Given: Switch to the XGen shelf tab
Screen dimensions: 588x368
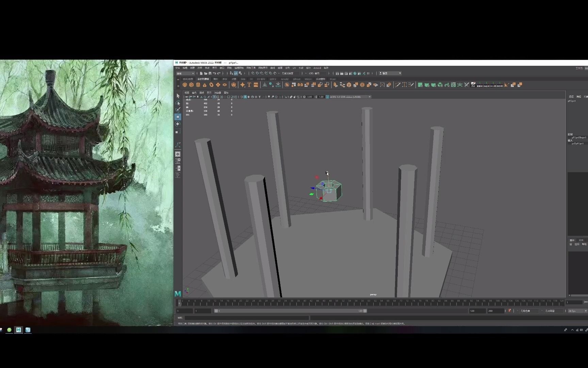Looking at the screenshot, I should pos(333,79).
